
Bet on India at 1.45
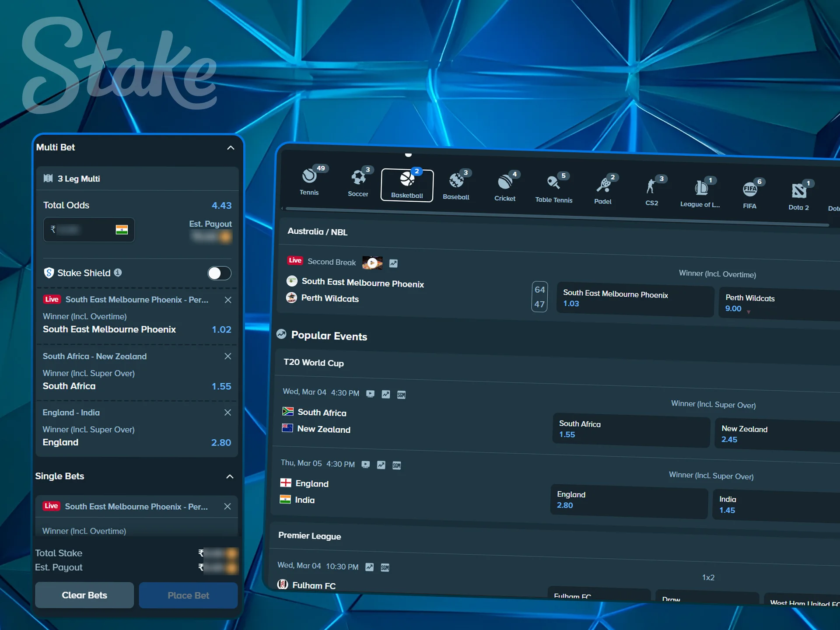(776, 505)
